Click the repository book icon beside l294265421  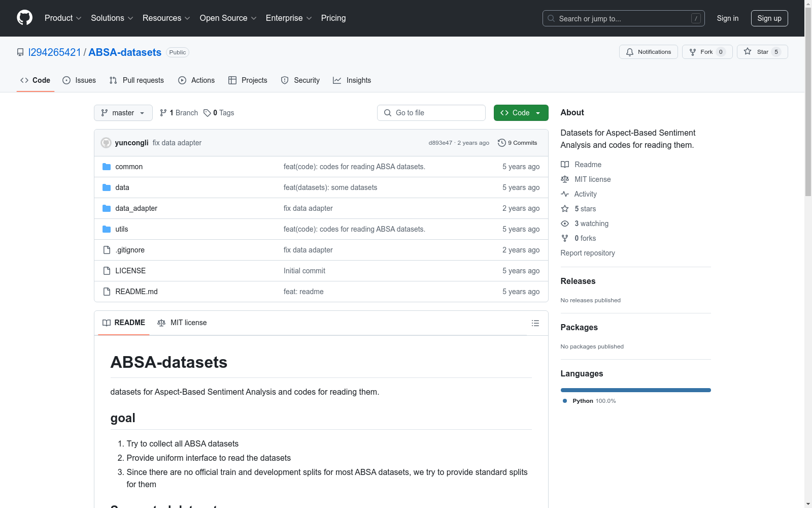coord(20,52)
